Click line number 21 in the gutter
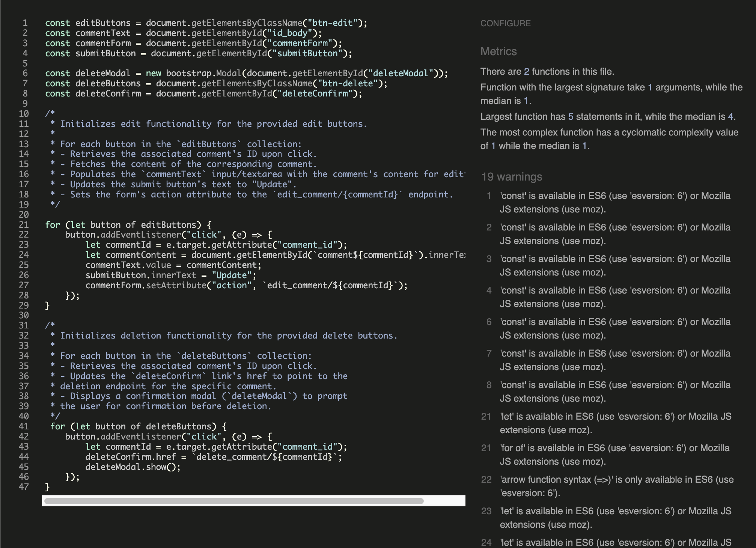The height and width of the screenshot is (548, 756). pos(24,224)
